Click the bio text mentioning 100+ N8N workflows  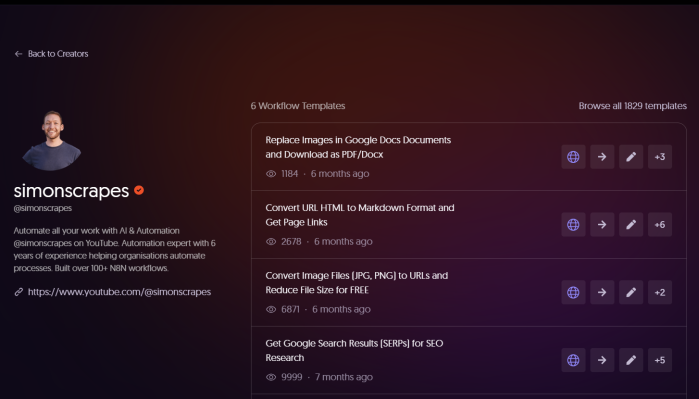click(x=115, y=250)
